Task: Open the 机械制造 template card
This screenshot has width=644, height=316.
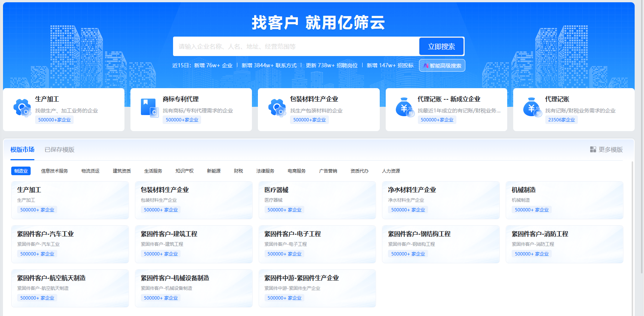Action: (564, 200)
